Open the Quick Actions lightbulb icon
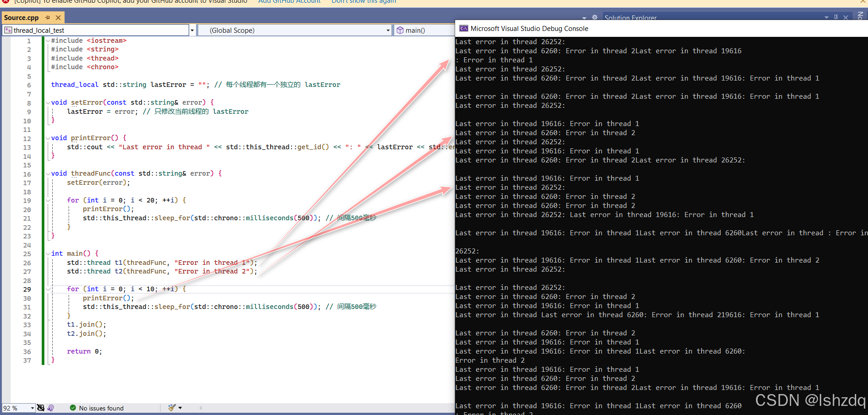 coord(51,408)
